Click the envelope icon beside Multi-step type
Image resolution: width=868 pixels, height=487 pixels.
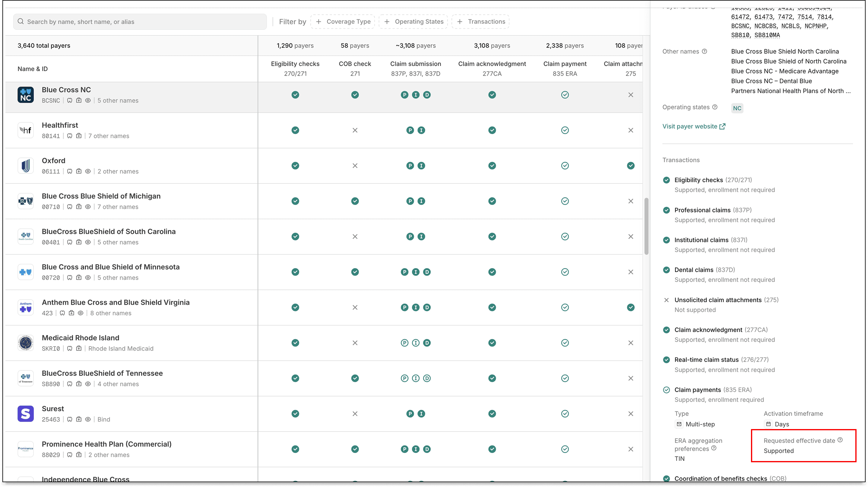point(679,424)
